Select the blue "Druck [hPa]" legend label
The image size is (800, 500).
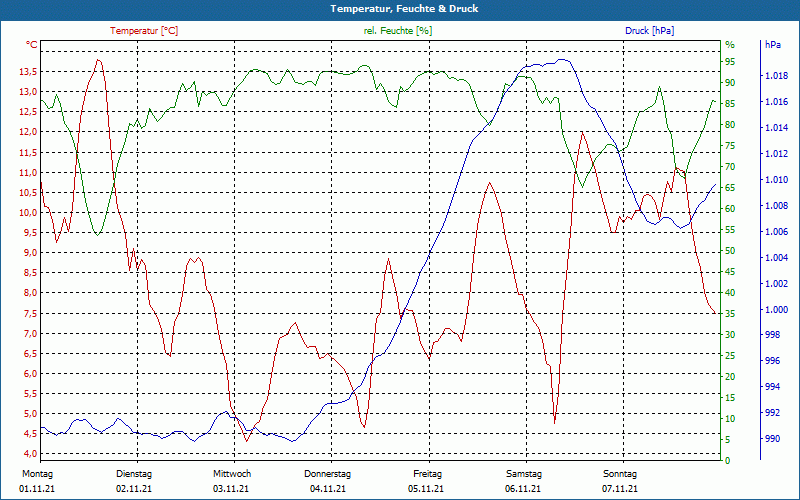click(649, 31)
